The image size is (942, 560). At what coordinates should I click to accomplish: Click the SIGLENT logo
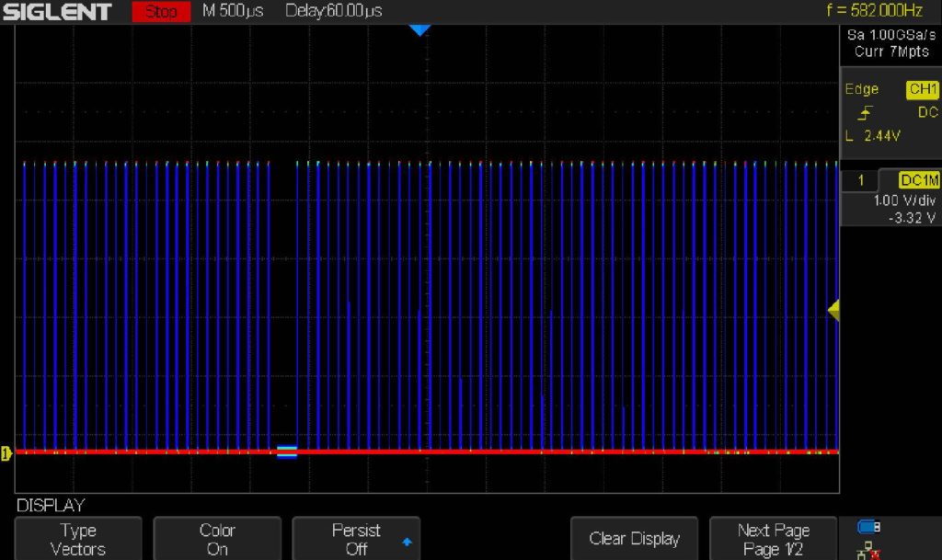coord(58,11)
